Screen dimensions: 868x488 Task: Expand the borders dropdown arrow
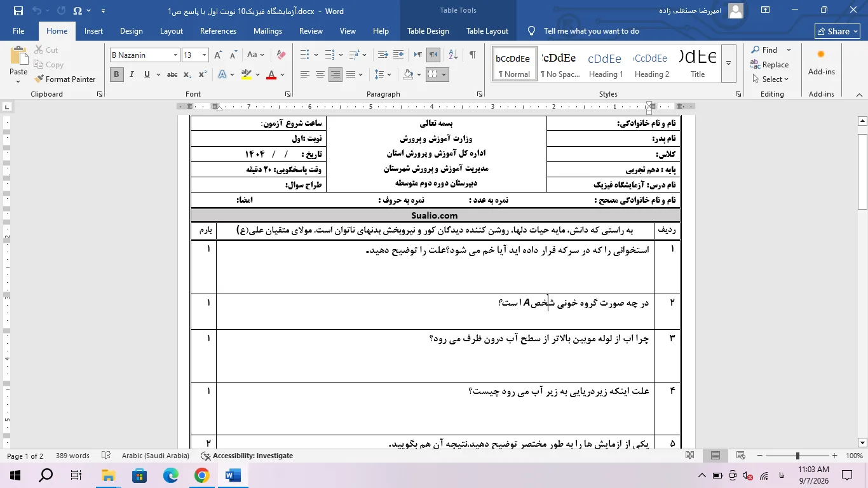444,75
